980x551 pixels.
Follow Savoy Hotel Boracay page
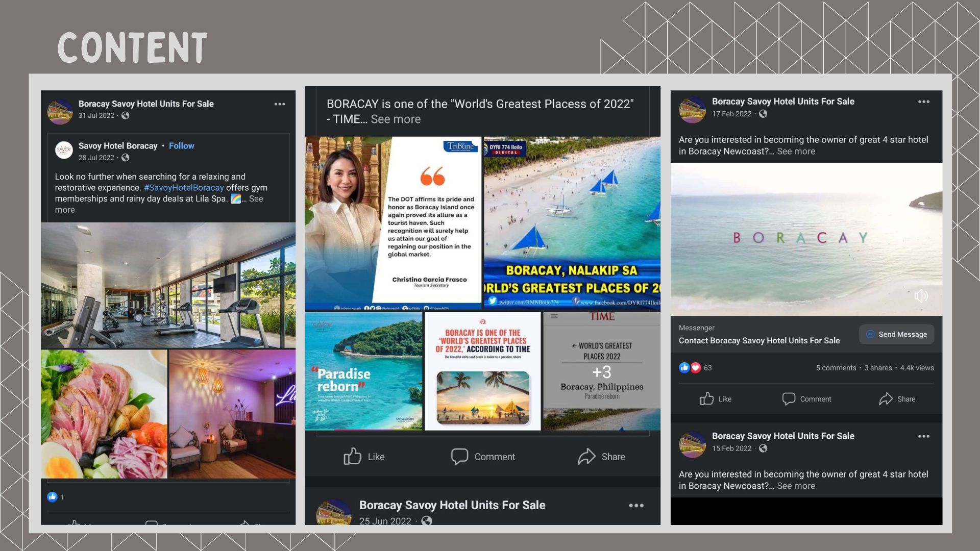tap(181, 146)
